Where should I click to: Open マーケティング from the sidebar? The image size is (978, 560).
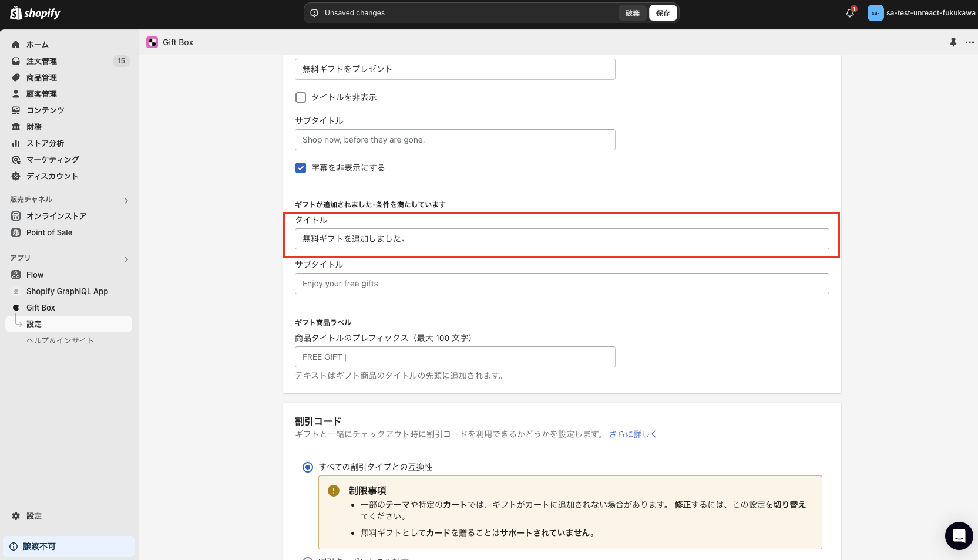pyautogui.click(x=52, y=159)
